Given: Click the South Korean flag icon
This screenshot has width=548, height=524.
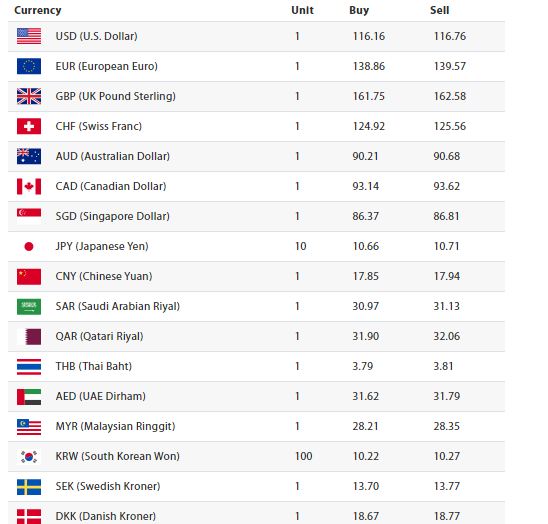Looking at the screenshot, I should pos(29,457).
